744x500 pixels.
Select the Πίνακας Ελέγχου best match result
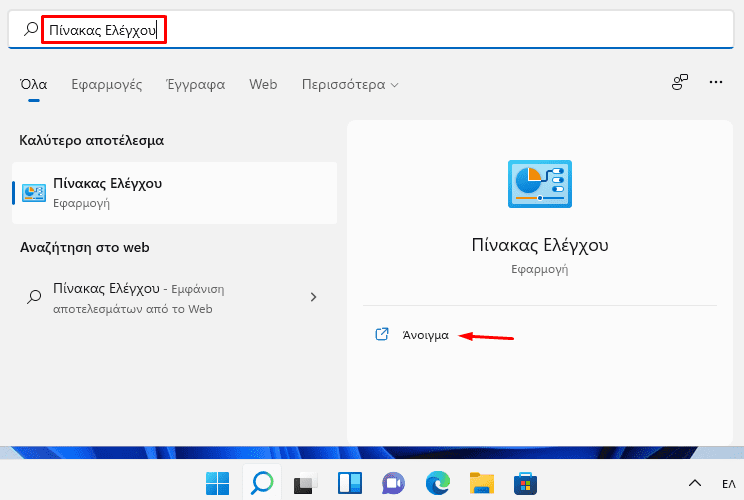pos(175,193)
